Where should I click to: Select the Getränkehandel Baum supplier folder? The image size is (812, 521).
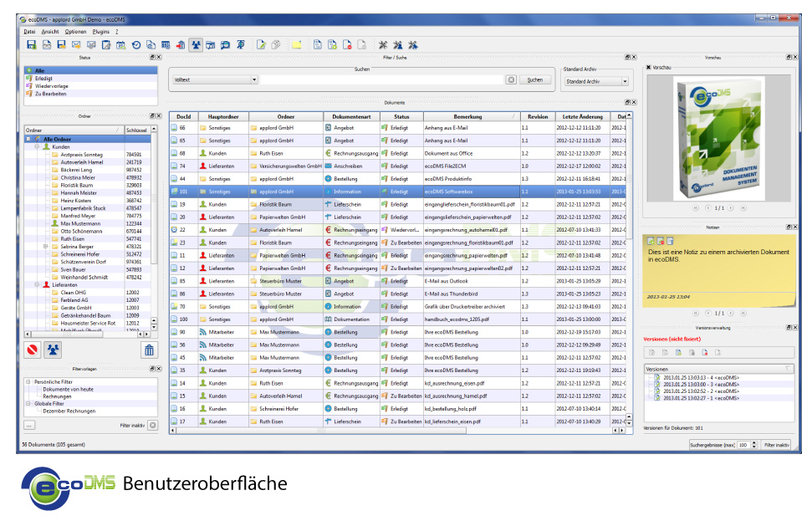[85, 315]
